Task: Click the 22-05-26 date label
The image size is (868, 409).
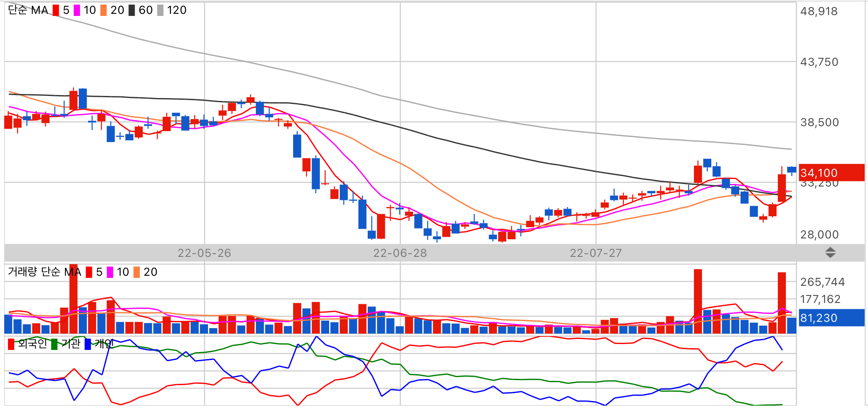Action: (204, 253)
